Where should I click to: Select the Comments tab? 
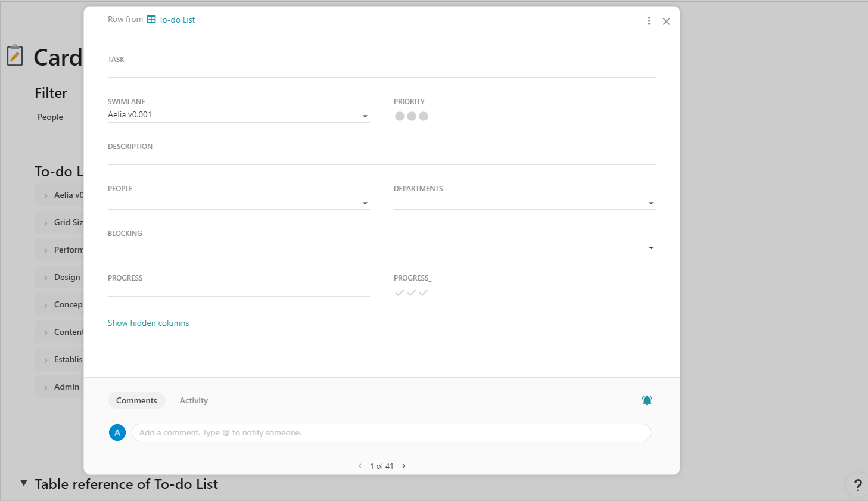(x=136, y=400)
